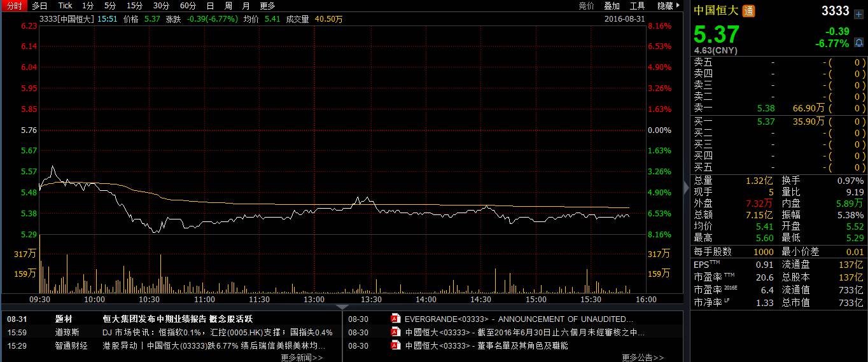Click the 量比 value 9.19
The image size is (868, 362).
pyautogui.click(x=855, y=191)
